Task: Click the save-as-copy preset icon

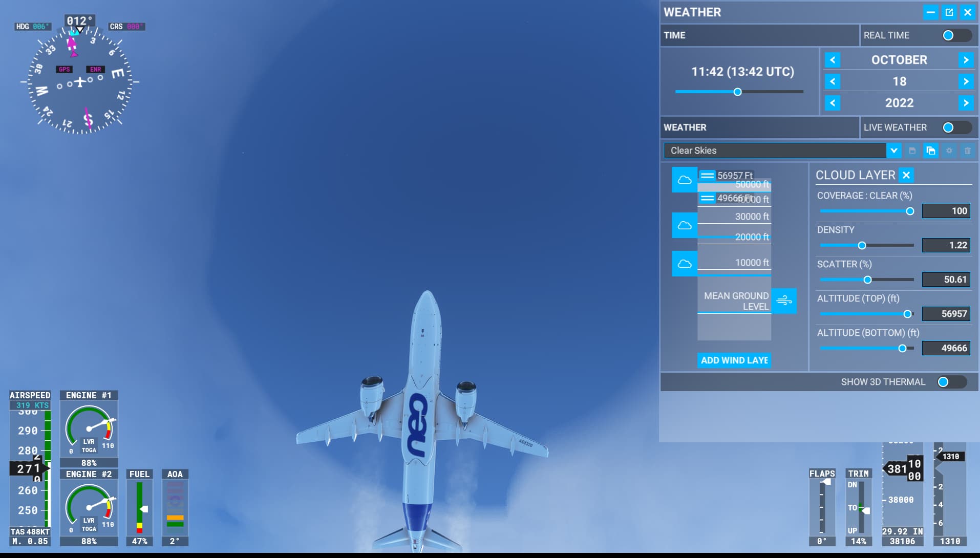Action: pos(931,151)
